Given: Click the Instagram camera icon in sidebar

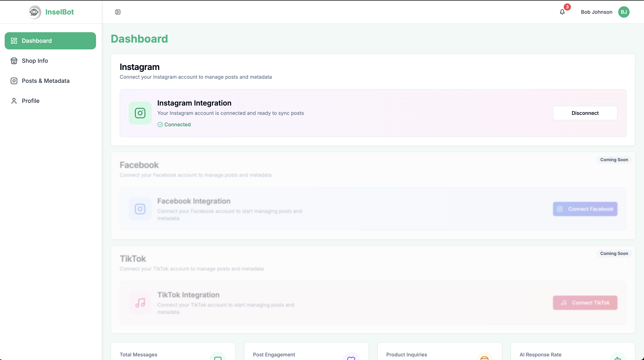Looking at the screenshot, I should click(14, 81).
